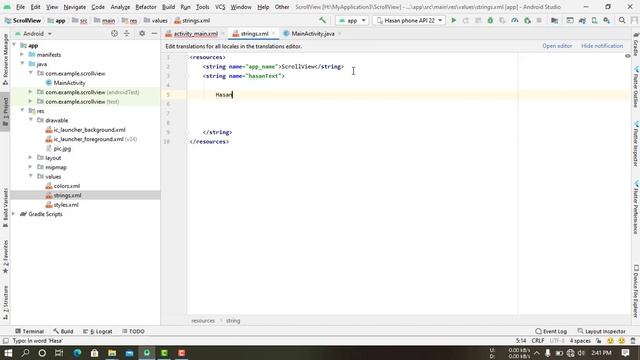Open the Layout Inspector
The width and height of the screenshot is (640, 360).
(x=601, y=331)
